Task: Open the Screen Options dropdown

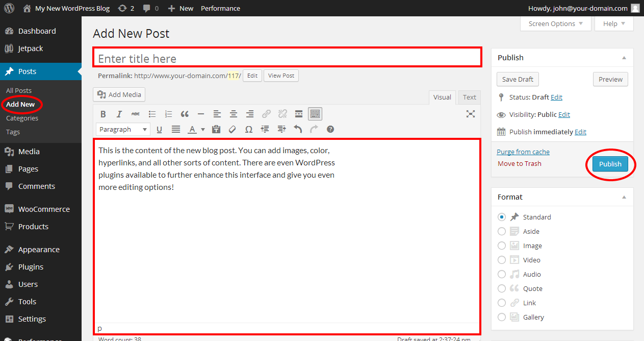Action: coord(555,23)
